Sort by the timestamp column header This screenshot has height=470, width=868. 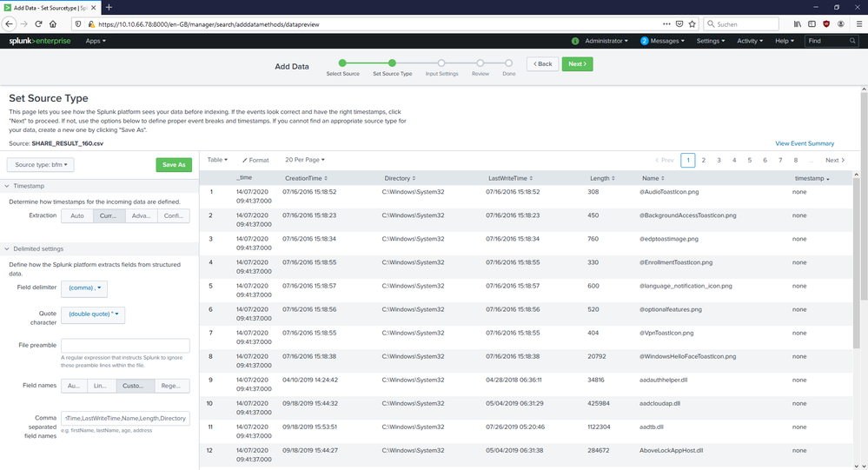[812, 178]
